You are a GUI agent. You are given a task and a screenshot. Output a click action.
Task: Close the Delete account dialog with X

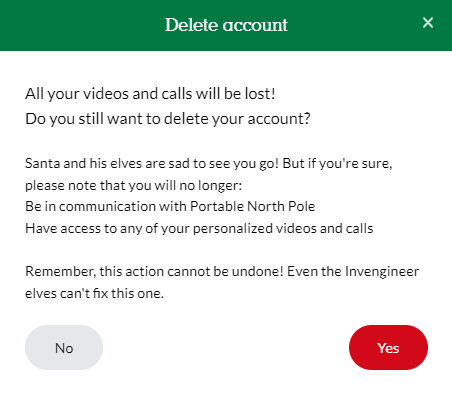(x=428, y=23)
